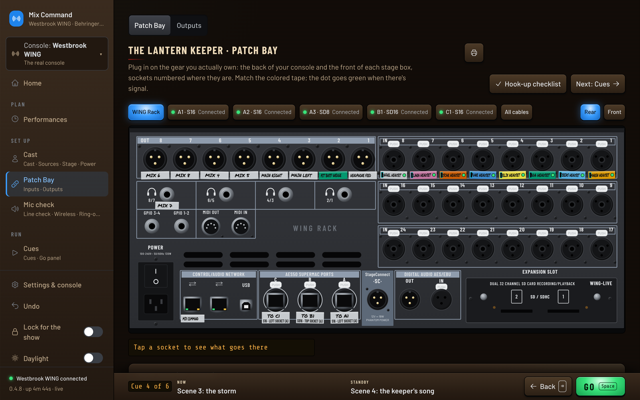Screen dimensions: 640x400
Task: Select the B1 · SD16 stage box tab
Action: click(x=399, y=112)
